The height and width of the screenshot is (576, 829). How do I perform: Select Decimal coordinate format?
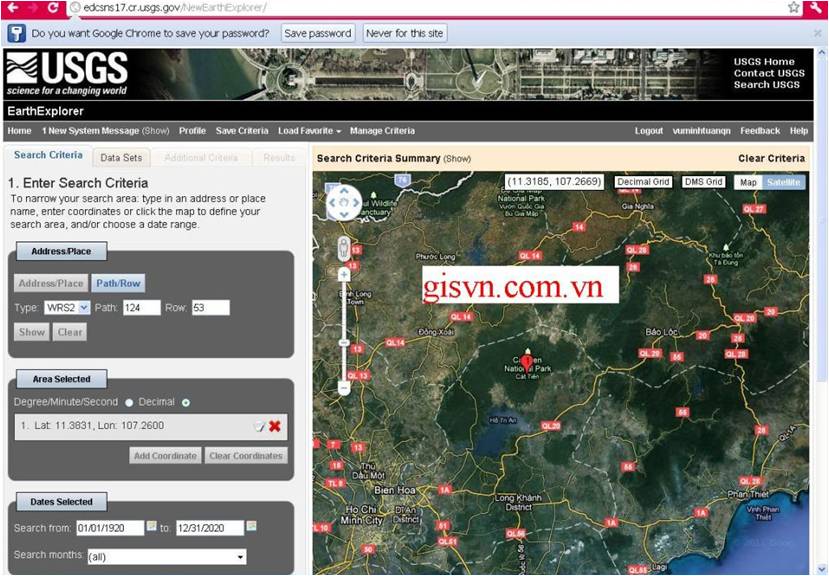[x=186, y=403]
